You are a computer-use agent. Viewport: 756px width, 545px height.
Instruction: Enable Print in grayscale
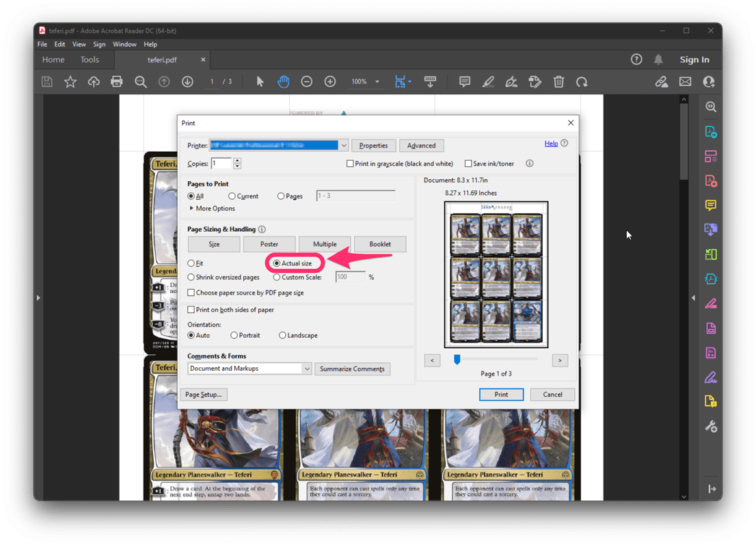pos(350,163)
